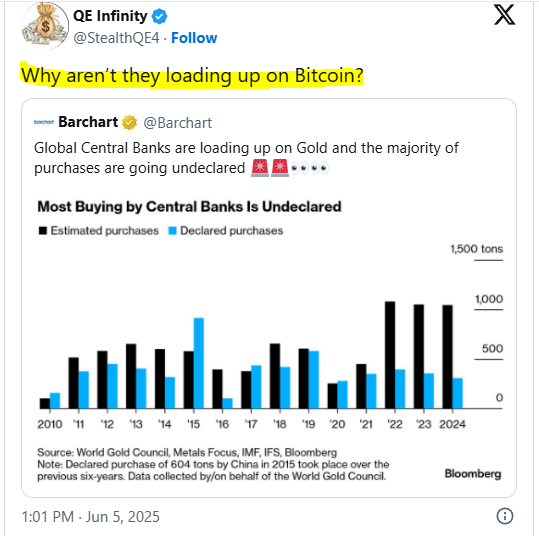Click QE Infinity's blue verified badge

point(159,17)
